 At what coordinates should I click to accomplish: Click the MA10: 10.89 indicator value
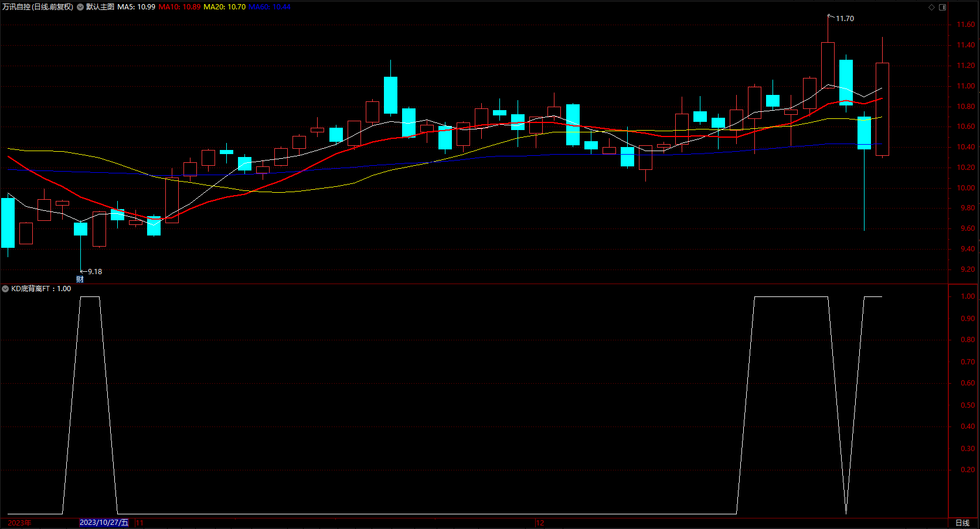point(179,7)
